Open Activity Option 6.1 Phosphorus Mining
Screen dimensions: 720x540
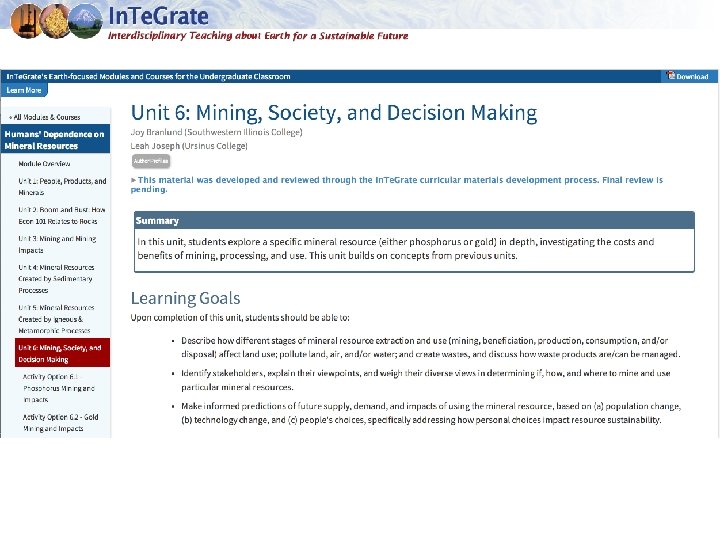point(58,388)
